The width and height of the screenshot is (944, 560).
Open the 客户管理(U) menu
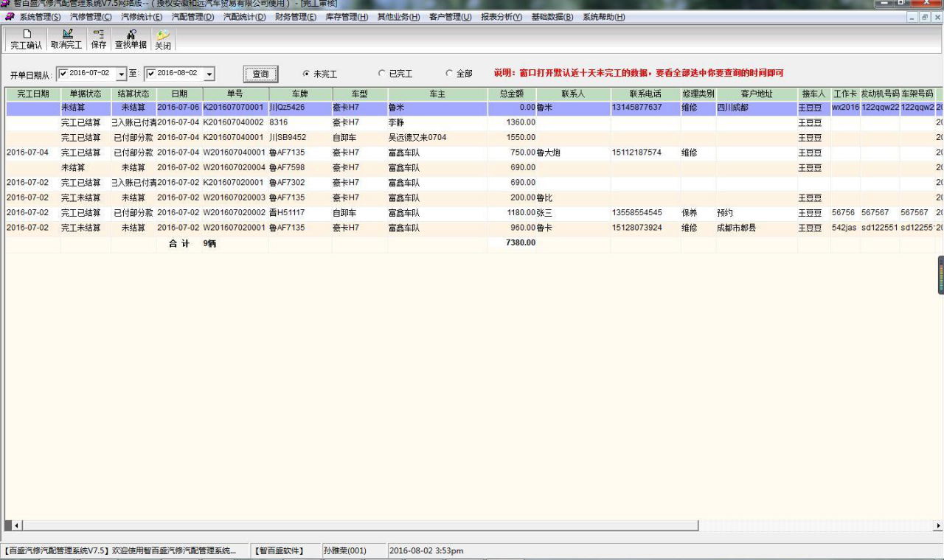pos(450,17)
